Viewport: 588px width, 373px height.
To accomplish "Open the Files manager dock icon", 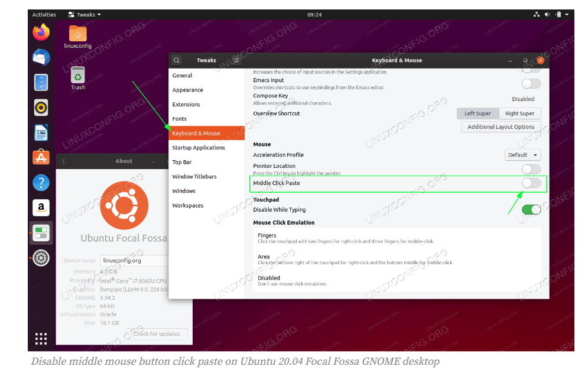I will 41,83.
